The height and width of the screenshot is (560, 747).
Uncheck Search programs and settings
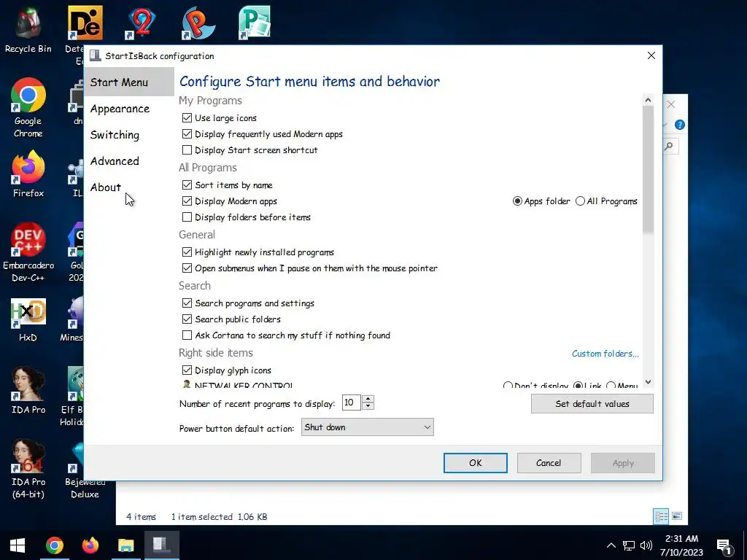pos(187,303)
